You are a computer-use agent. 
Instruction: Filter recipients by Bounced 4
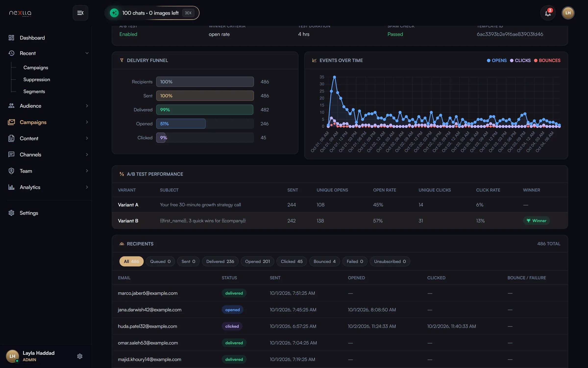click(x=324, y=261)
